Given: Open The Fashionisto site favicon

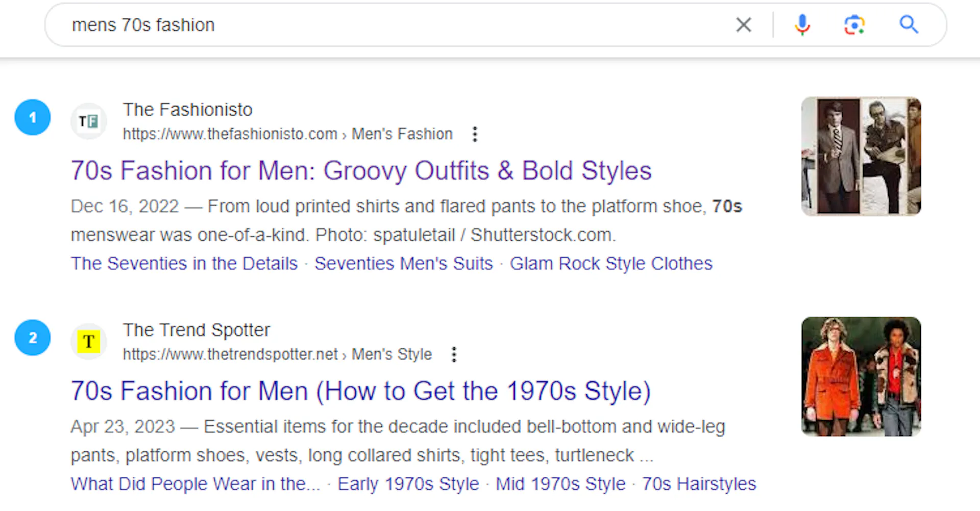Looking at the screenshot, I should pos(89,121).
